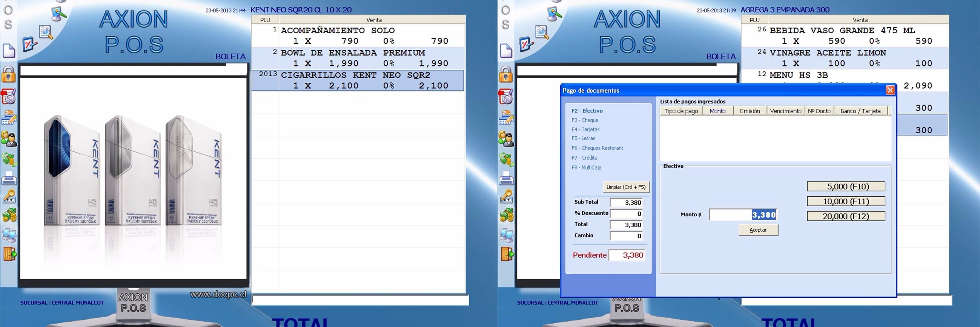Click the 5,000 (F10) quick cash button
Viewport: 980px width, 327px height.
[x=846, y=187]
